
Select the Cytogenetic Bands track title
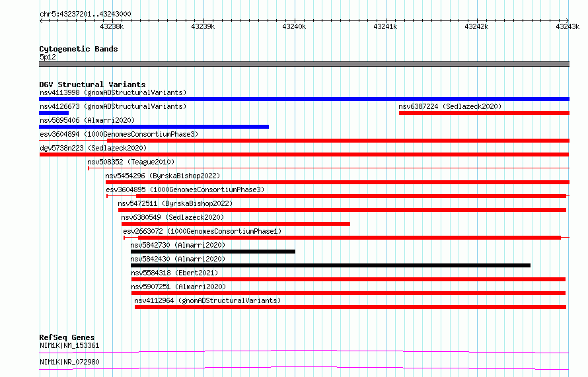pos(79,49)
